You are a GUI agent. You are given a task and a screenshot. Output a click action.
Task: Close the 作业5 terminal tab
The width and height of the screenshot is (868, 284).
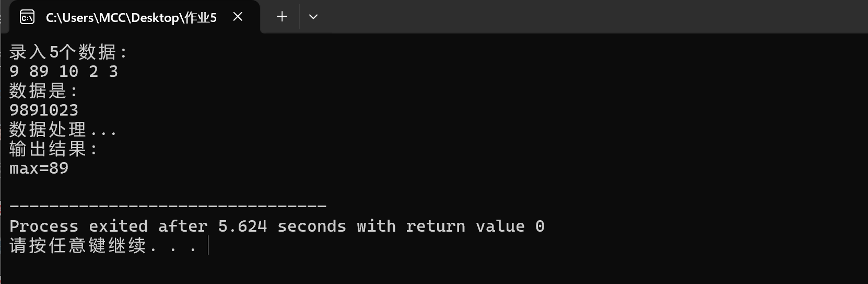(x=238, y=17)
